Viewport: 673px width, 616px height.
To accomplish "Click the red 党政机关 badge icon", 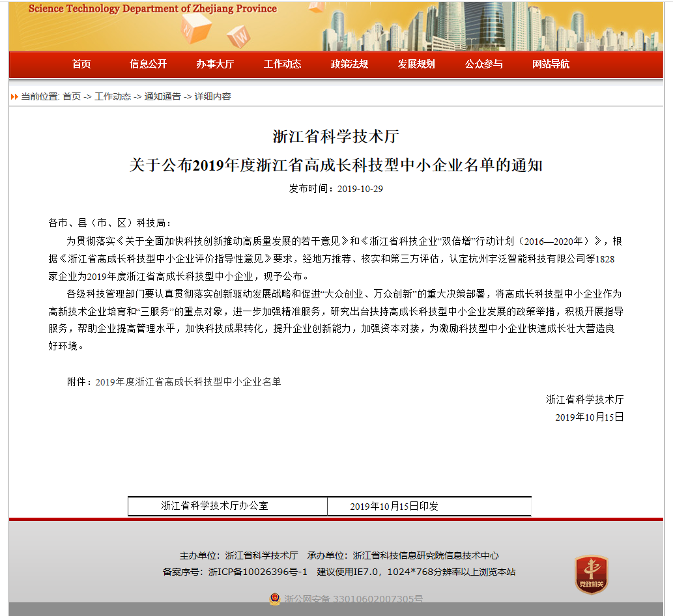I will (x=591, y=574).
